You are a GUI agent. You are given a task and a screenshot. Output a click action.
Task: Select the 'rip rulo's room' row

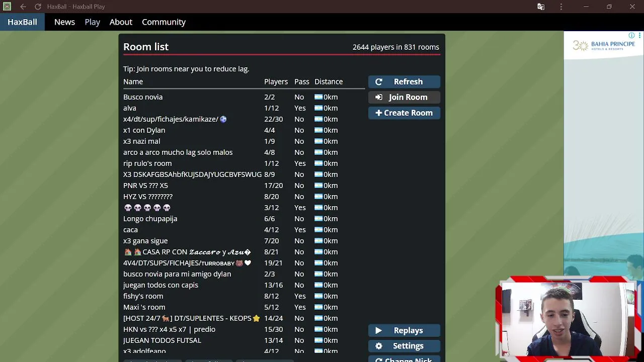click(x=244, y=163)
